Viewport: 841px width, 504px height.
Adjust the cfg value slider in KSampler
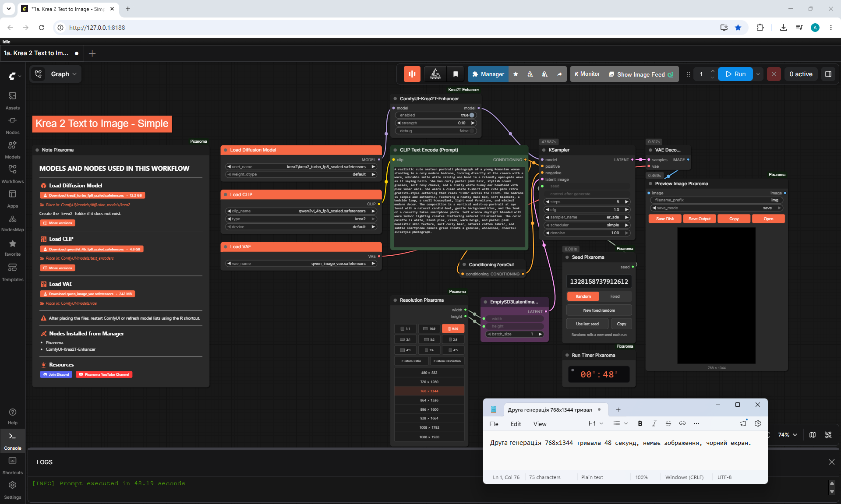click(x=587, y=210)
